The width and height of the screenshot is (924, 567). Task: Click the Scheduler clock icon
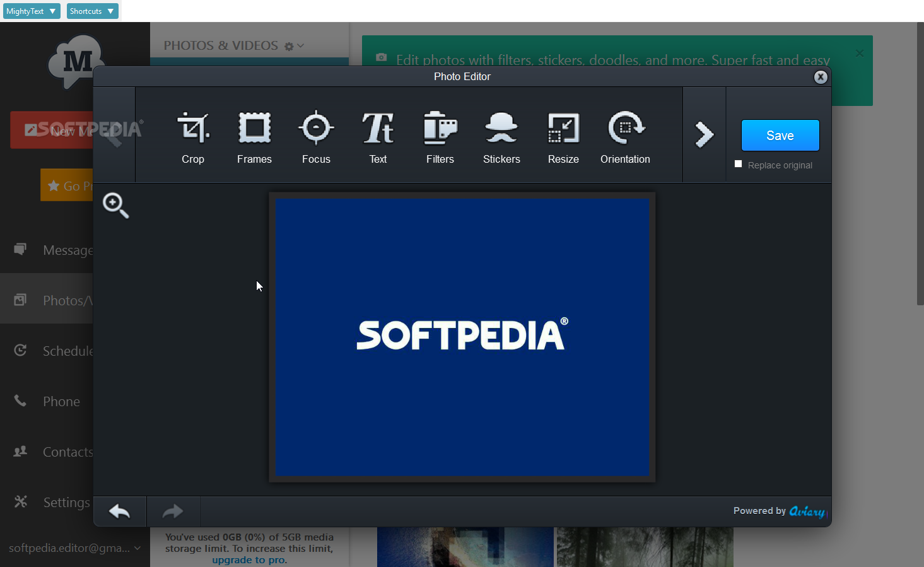point(20,350)
